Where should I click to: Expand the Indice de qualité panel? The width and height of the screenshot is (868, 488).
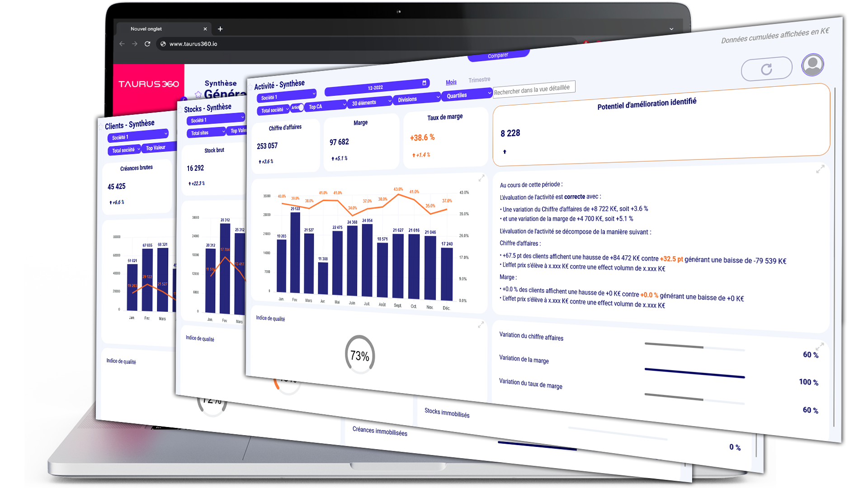[481, 324]
